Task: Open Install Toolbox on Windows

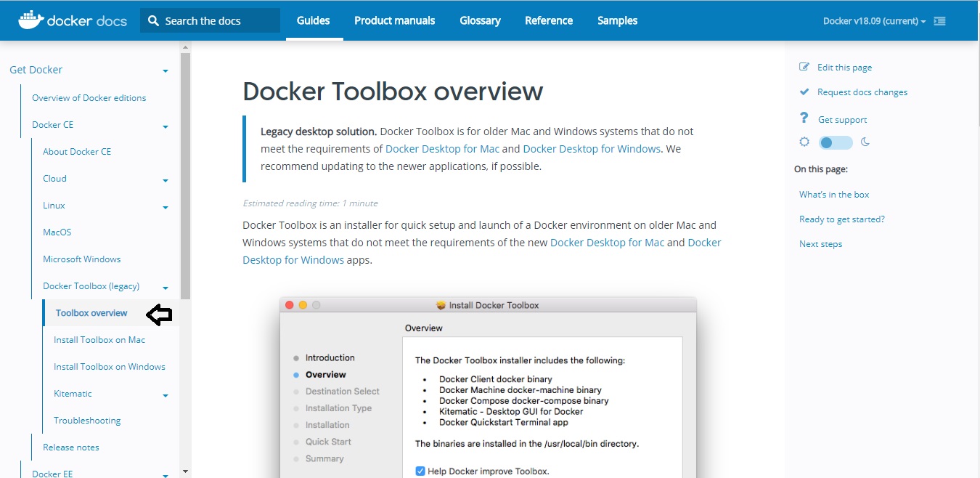Action: pyautogui.click(x=110, y=366)
